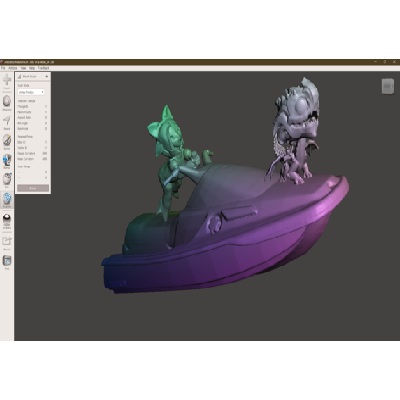Viewport: 400px width, 400px height.
Task: Open the Sculpt brush tool
Action: 7,140
